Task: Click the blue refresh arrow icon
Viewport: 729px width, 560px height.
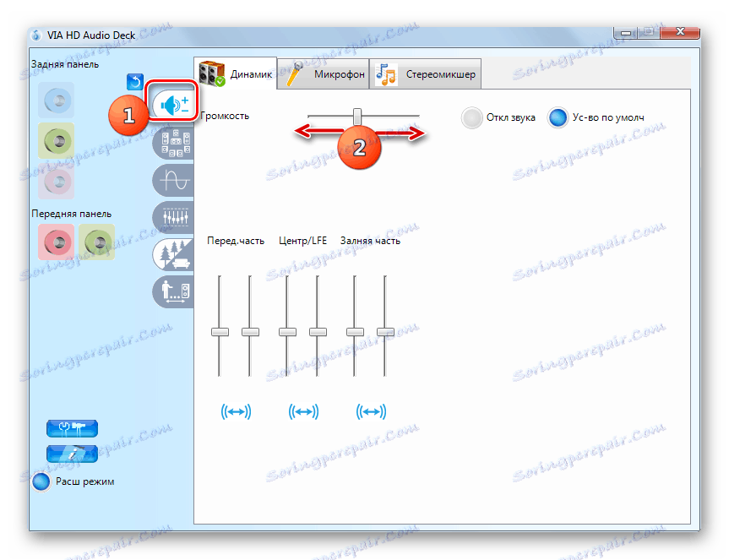Action: click(x=135, y=82)
